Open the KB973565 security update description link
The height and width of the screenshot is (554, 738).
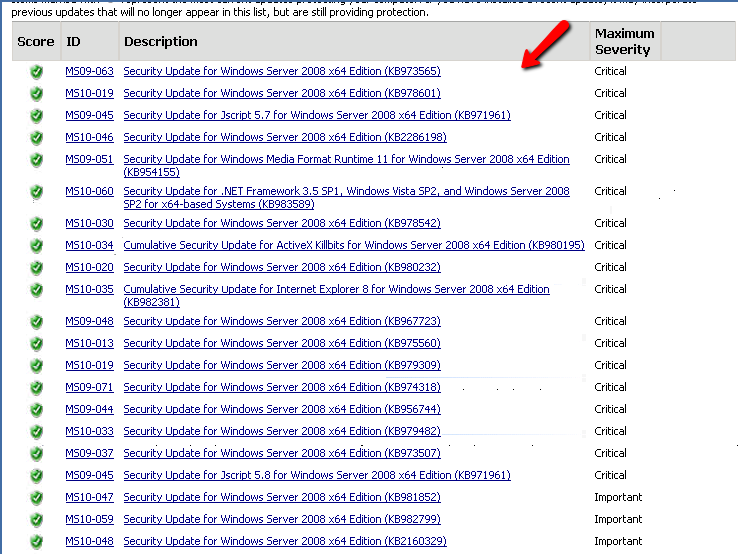tap(282, 71)
